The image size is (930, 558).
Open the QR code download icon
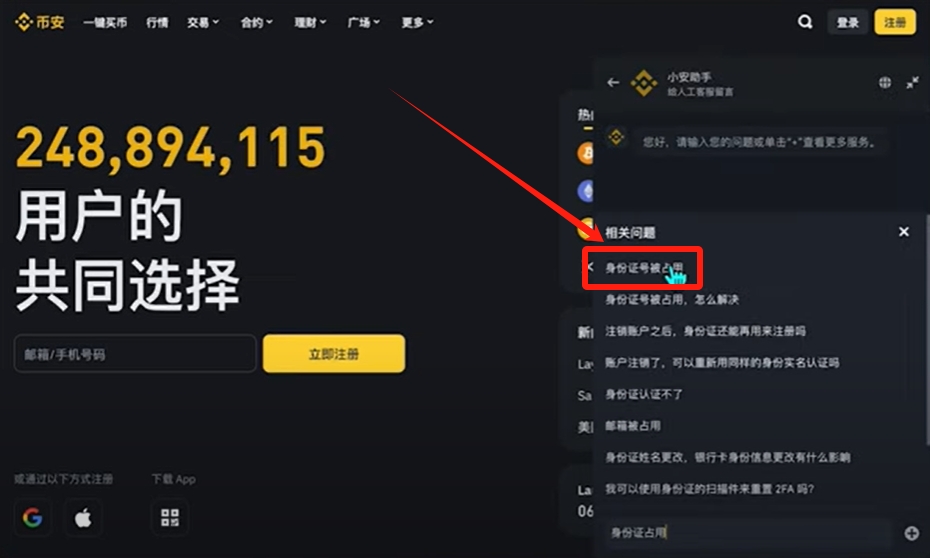pos(170,518)
